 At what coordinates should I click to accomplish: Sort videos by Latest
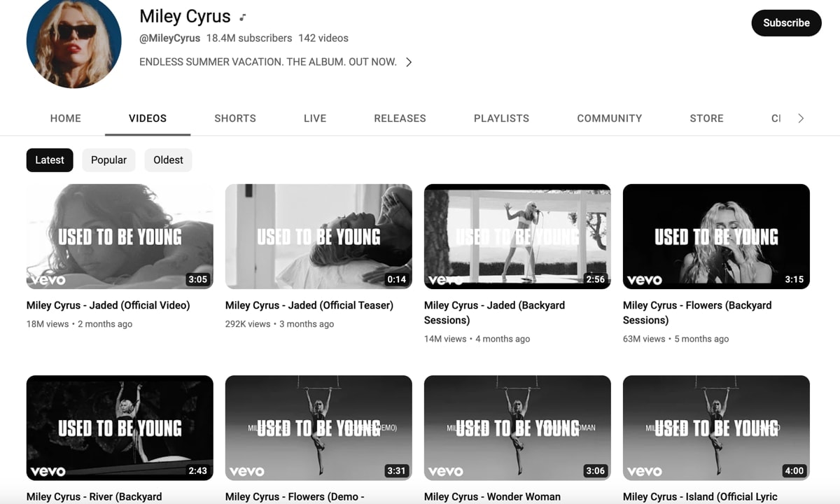pyautogui.click(x=50, y=160)
